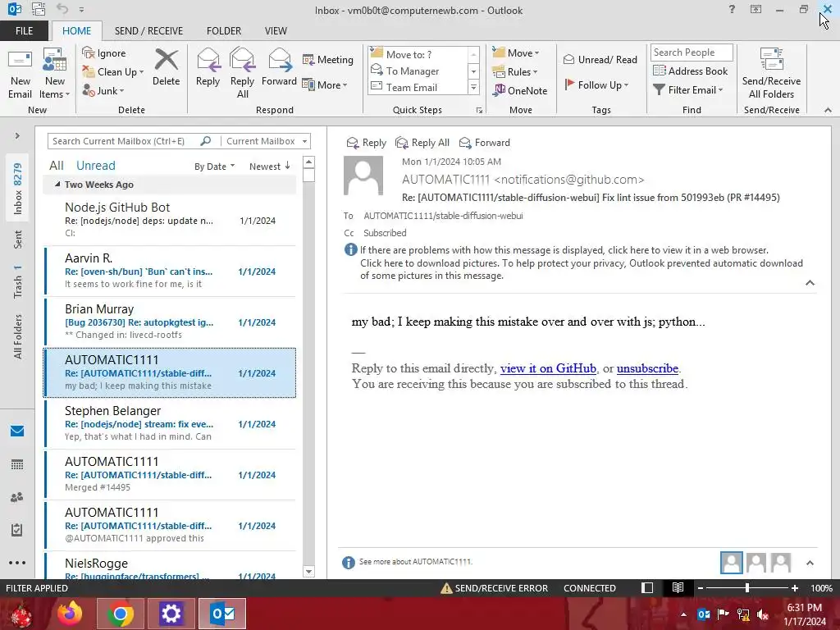Switch to the Tasks view
840x630 pixels.
[x=17, y=530]
